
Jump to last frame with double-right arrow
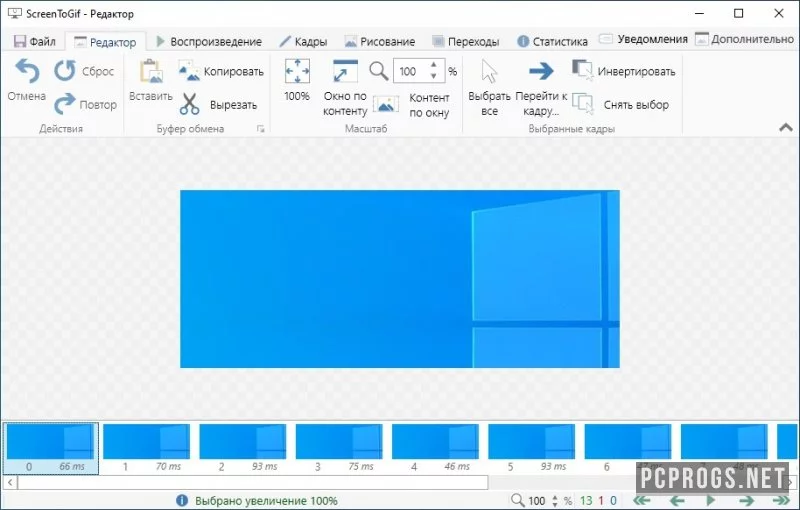tap(781, 500)
